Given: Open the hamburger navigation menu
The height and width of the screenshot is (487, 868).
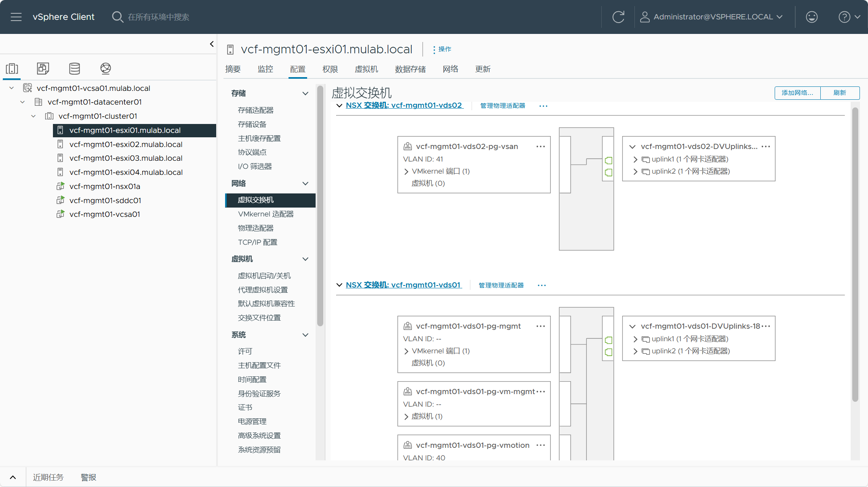Looking at the screenshot, I should click(16, 17).
